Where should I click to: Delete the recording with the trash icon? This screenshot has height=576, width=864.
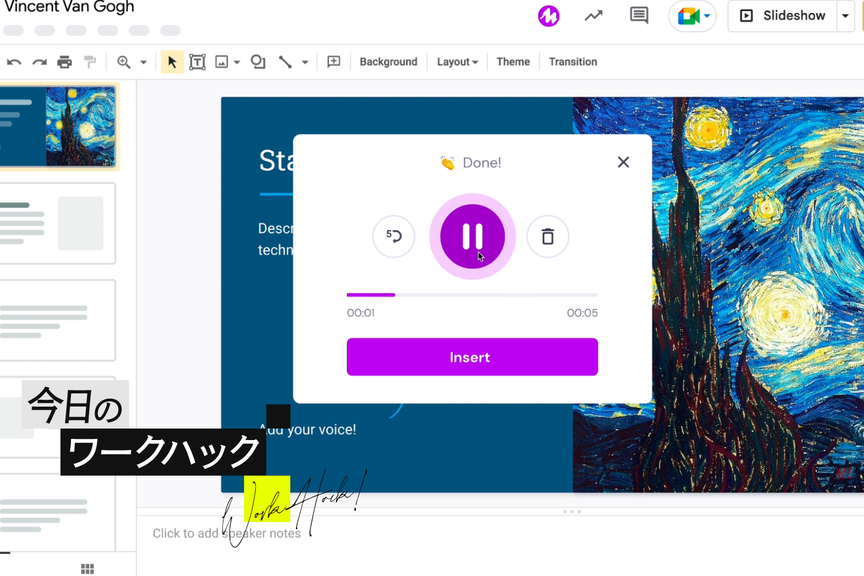pyautogui.click(x=547, y=237)
